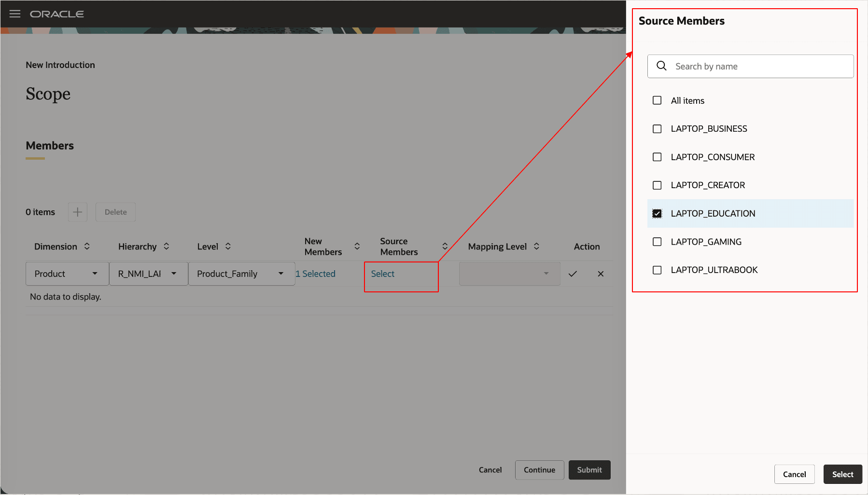Click the Submit button

tap(589, 470)
